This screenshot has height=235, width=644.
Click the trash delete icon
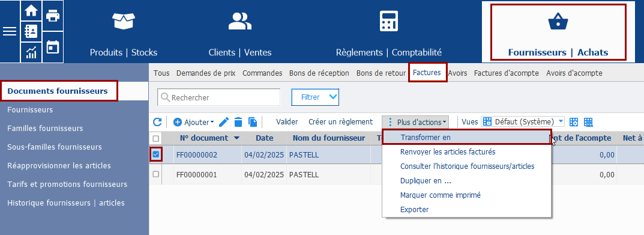238,122
